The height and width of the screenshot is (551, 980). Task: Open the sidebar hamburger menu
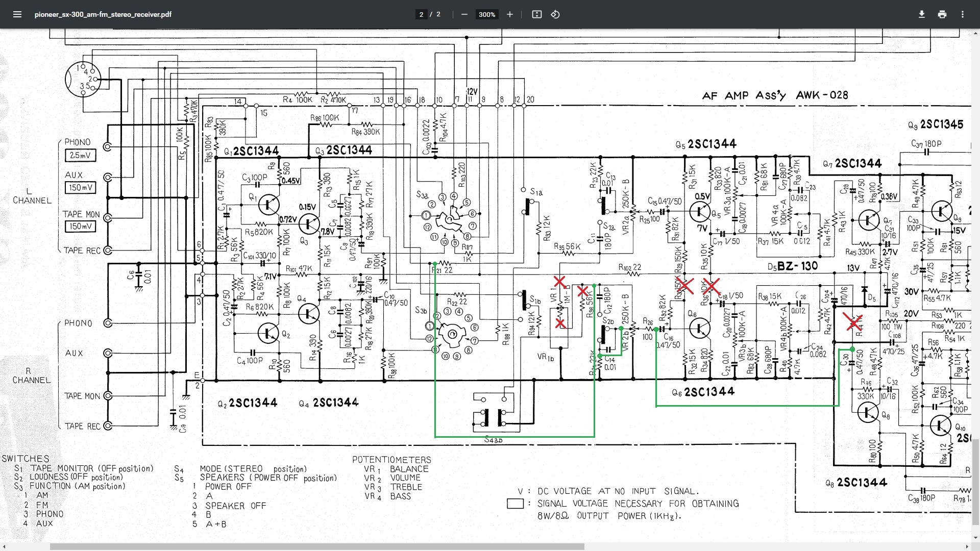[x=17, y=14]
